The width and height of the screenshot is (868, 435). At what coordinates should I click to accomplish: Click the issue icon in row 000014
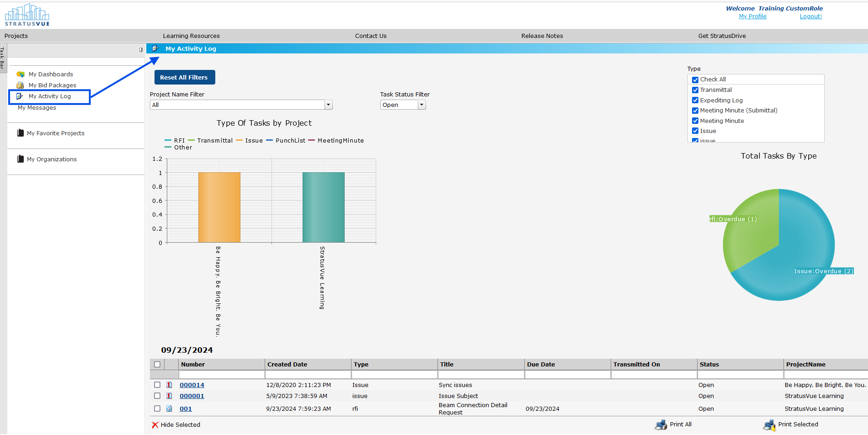[169, 385]
